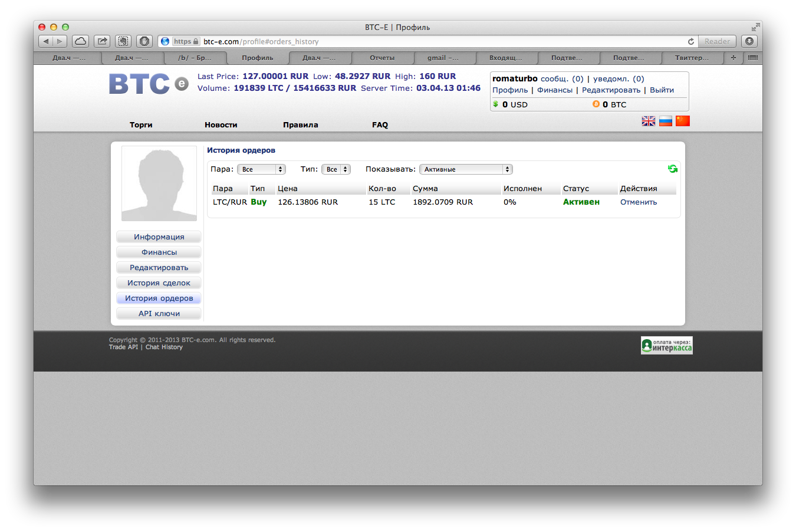Click the Редактировать sidebar button
Image resolution: width=796 pixels, height=532 pixels.
159,267
